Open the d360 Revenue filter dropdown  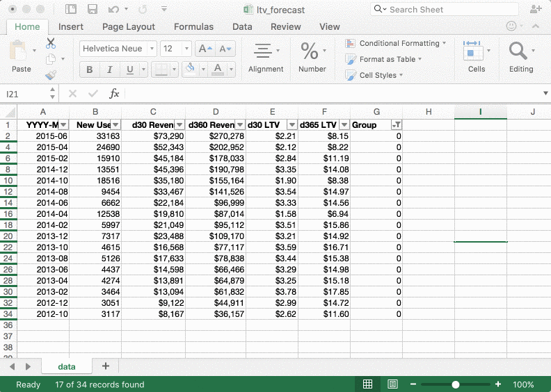click(x=240, y=125)
